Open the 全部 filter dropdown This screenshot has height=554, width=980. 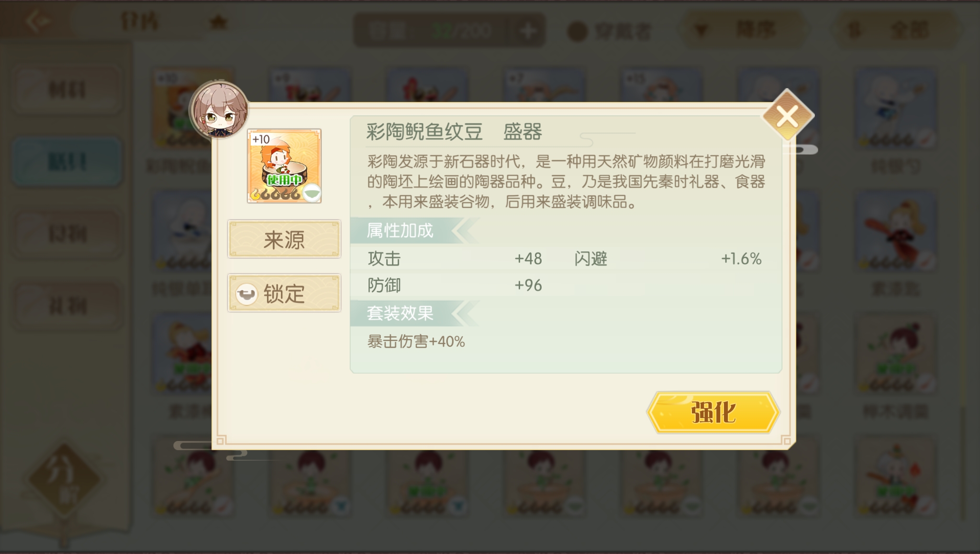tap(898, 30)
